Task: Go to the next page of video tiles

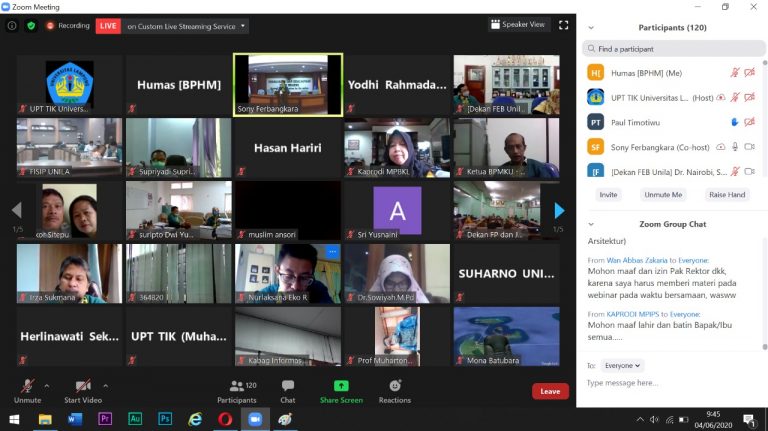Action: pyautogui.click(x=560, y=210)
